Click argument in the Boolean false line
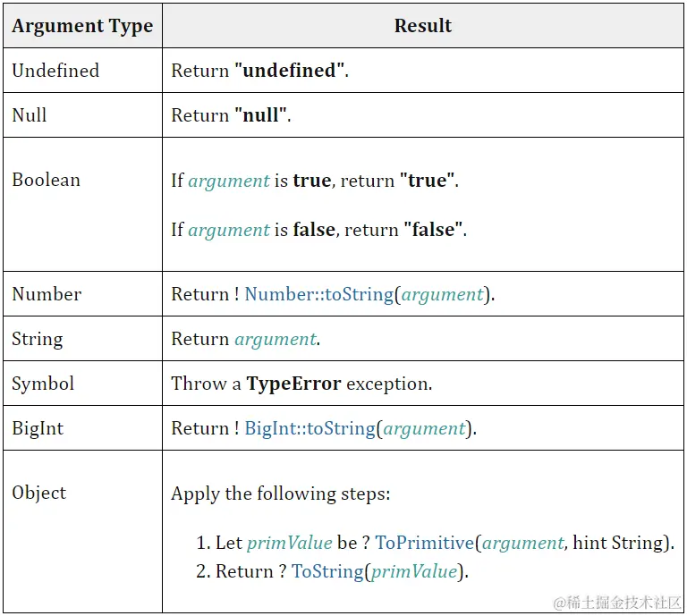The image size is (687, 616). 229,230
